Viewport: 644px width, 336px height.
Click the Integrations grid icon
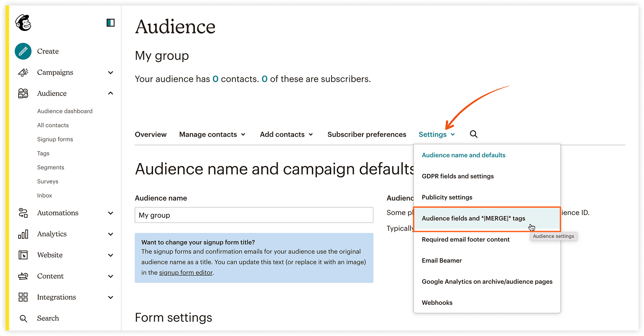(23, 297)
